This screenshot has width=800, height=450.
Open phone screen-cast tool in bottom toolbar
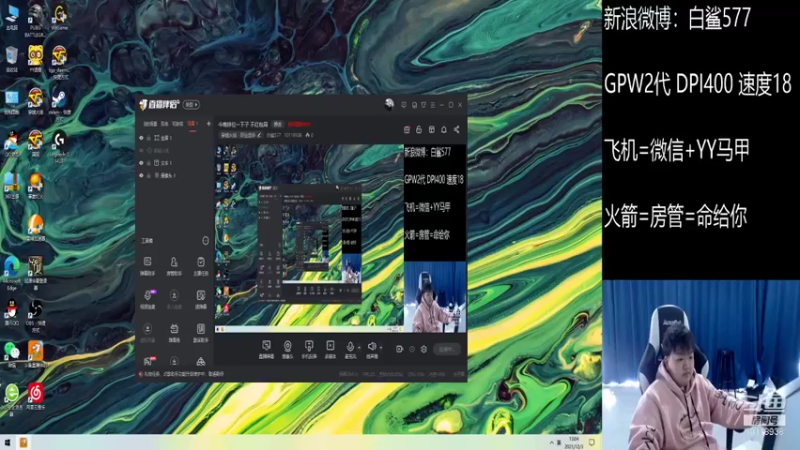click(x=309, y=349)
